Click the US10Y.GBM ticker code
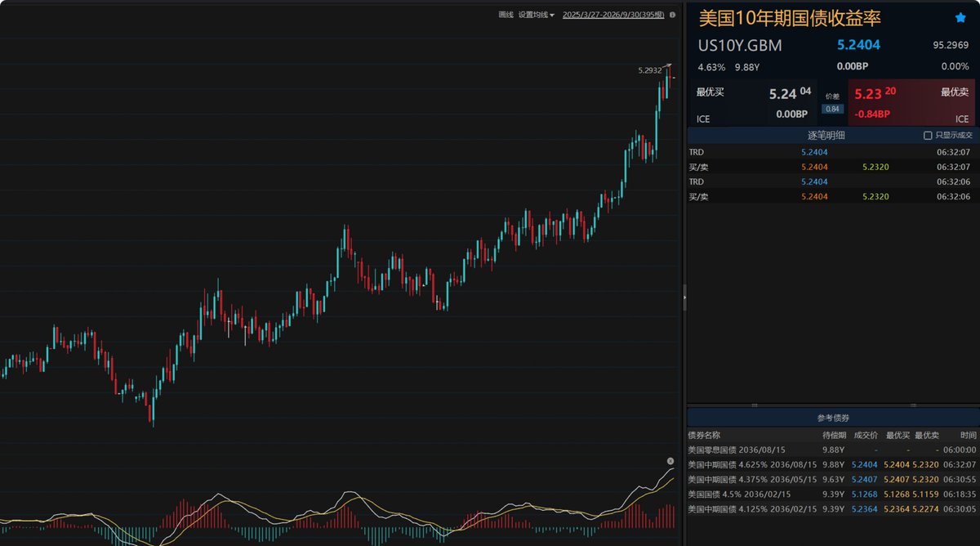This screenshot has height=546, width=980. point(739,46)
